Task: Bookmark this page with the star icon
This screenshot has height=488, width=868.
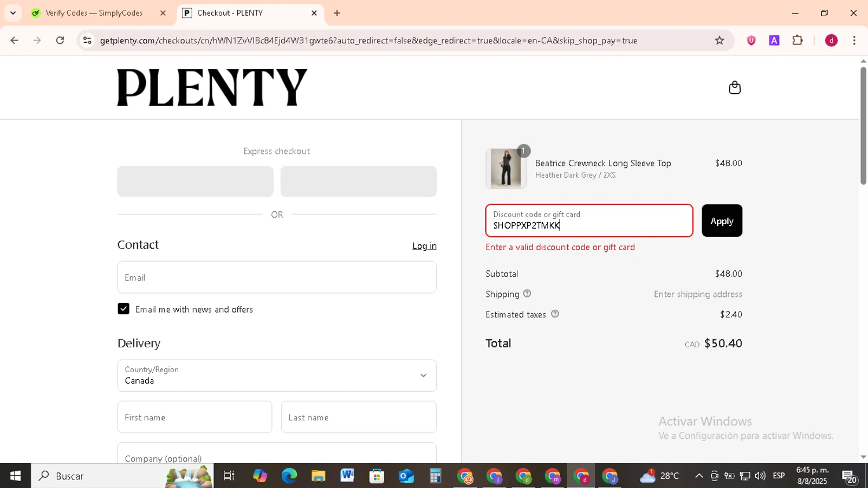Action: point(719,41)
